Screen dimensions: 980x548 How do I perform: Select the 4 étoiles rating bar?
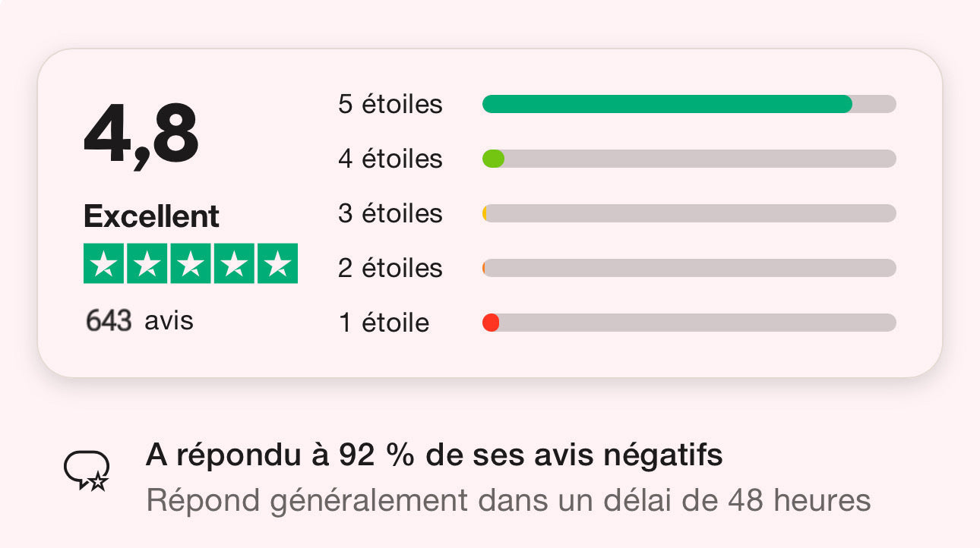[689, 159]
